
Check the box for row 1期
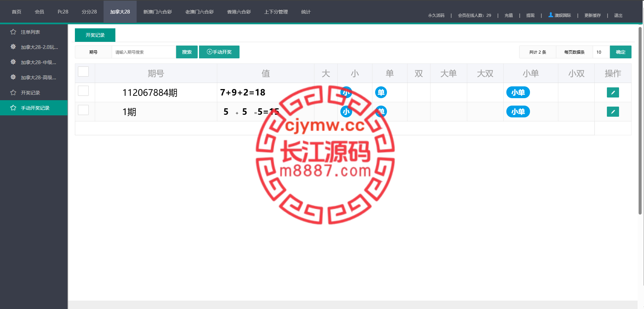83,110
